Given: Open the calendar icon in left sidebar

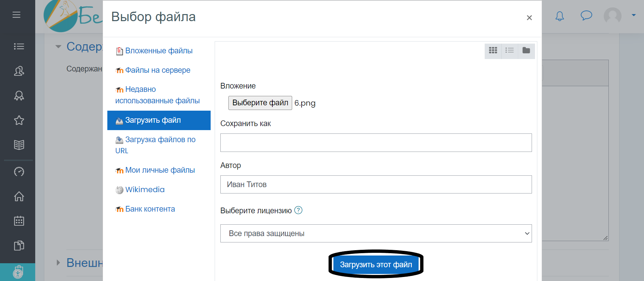Looking at the screenshot, I should pyautogui.click(x=19, y=221).
